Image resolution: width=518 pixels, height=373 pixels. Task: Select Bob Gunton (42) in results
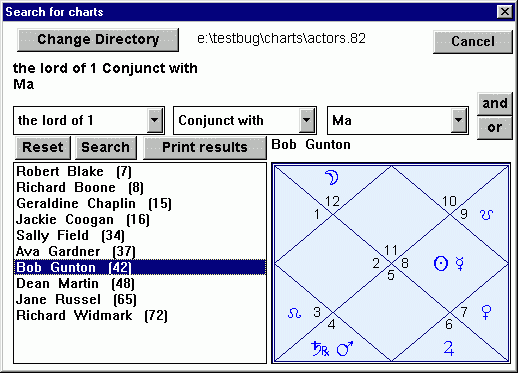click(140, 267)
